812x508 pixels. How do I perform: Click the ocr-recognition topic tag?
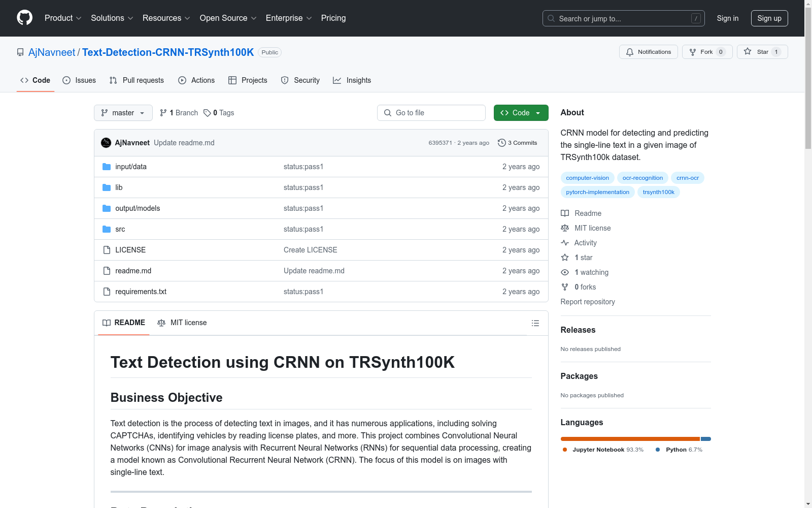[642, 178]
